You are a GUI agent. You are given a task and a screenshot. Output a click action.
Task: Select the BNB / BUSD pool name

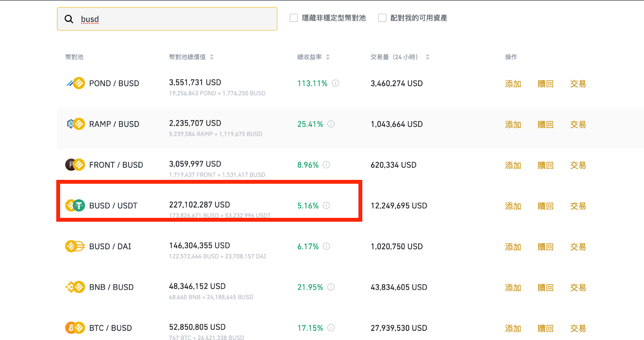click(x=111, y=287)
